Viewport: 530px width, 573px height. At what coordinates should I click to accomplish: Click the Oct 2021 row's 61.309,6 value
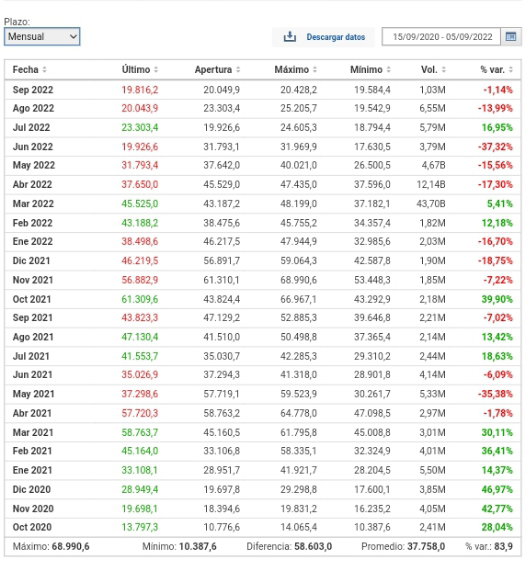pyautogui.click(x=140, y=299)
